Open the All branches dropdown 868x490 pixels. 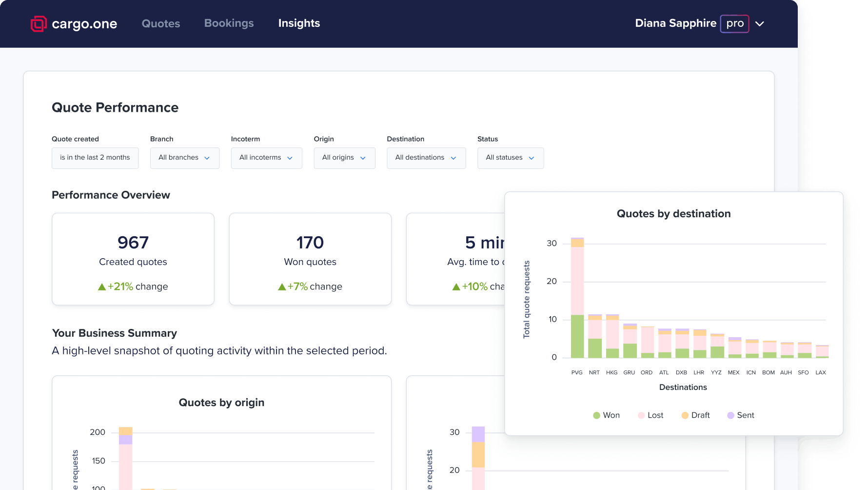184,158
